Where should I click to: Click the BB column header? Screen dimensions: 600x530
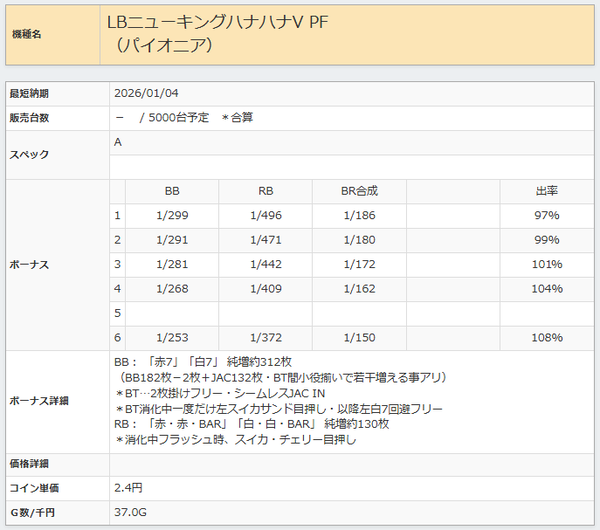point(172,191)
